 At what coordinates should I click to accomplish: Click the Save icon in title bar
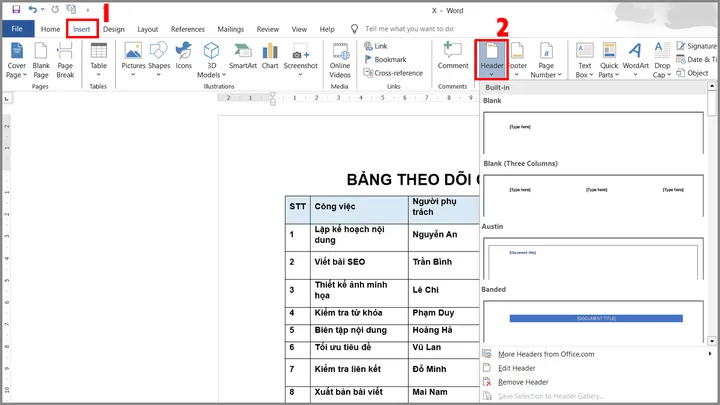coord(16,9)
